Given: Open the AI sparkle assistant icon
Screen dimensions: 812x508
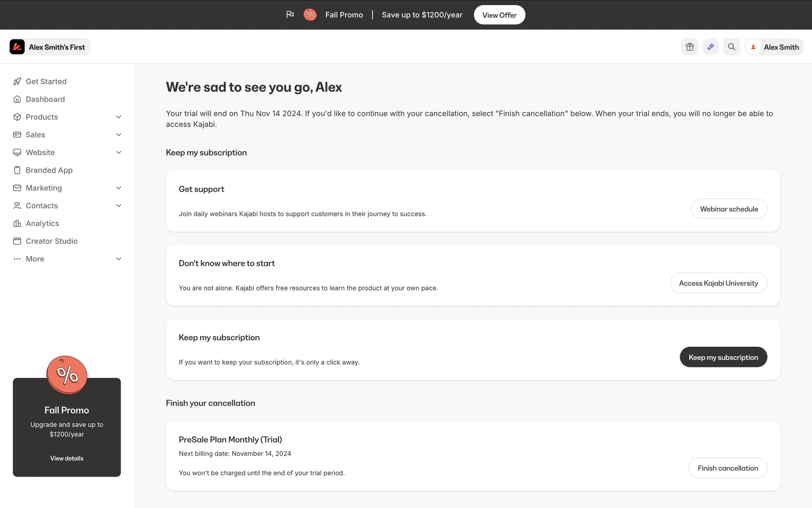Looking at the screenshot, I should [x=710, y=47].
